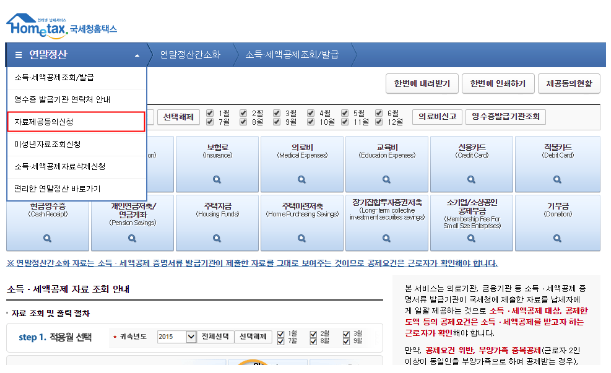The image size is (611, 373).
Task: Click the 한번에 인쇄하기 button
Action: pos(498,84)
